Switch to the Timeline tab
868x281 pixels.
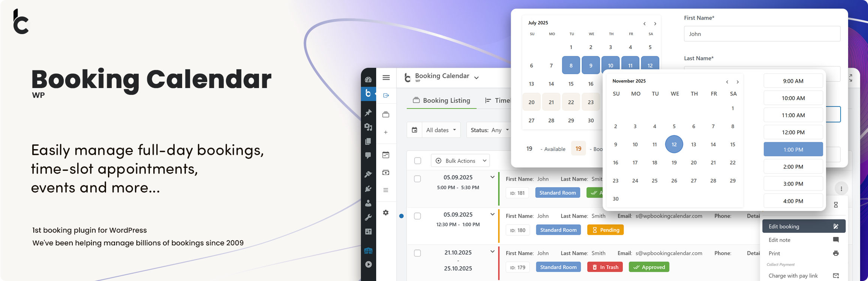click(x=498, y=100)
